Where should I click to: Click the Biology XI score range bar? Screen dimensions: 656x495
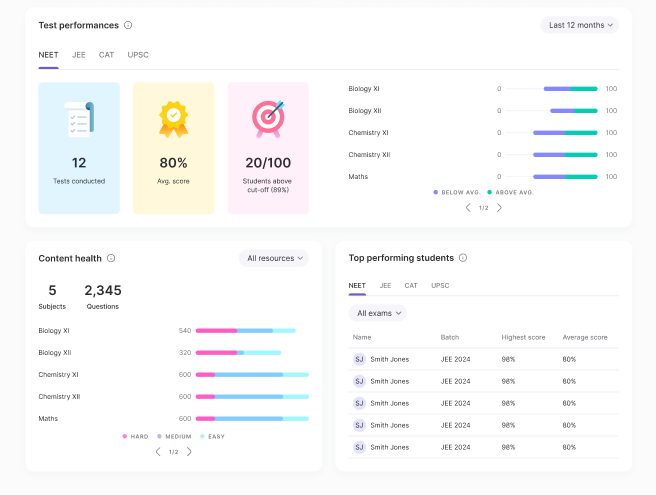[x=570, y=89]
